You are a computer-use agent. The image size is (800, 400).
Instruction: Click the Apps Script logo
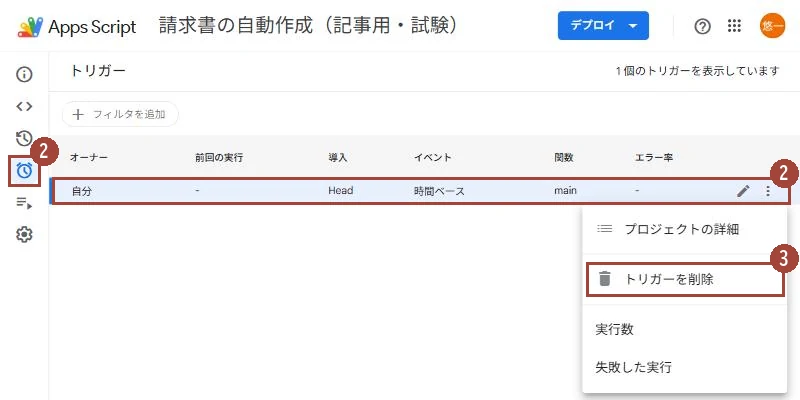coord(77,27)
